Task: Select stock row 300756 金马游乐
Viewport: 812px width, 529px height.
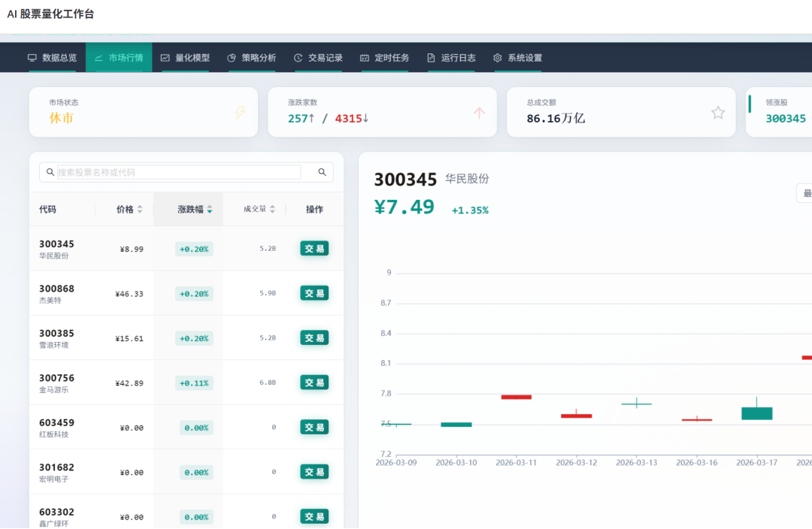Action: pos(186,382)
